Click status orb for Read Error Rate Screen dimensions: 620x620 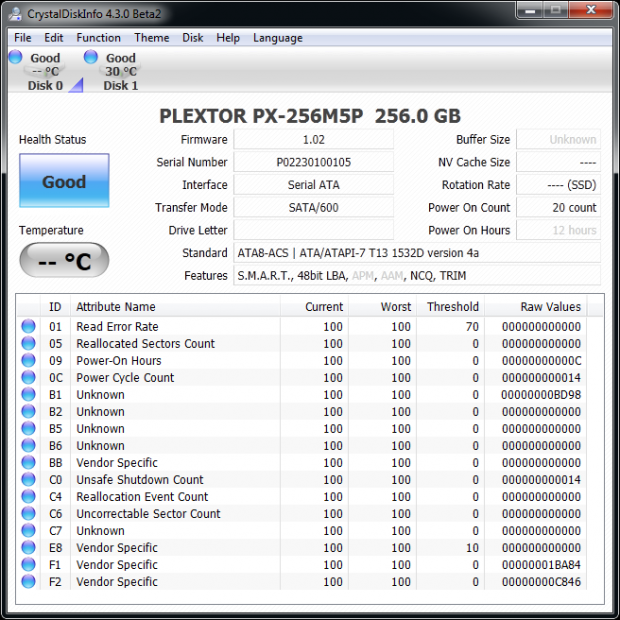click(x=28, y=326)
